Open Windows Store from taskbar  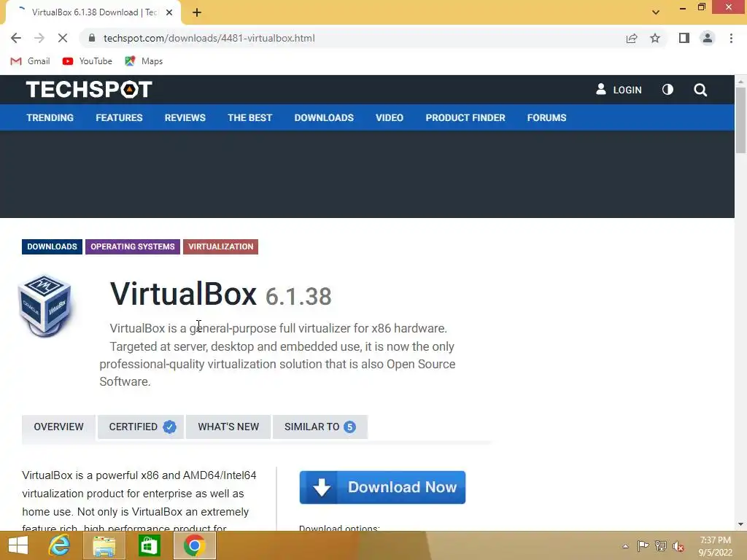(149, 545)
